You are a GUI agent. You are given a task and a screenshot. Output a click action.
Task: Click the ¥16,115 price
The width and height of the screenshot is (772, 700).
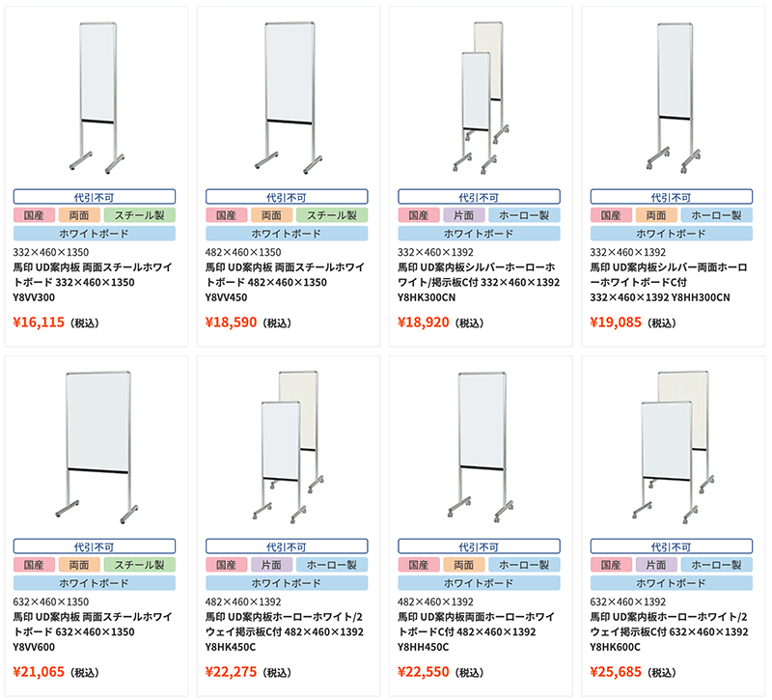39,322
